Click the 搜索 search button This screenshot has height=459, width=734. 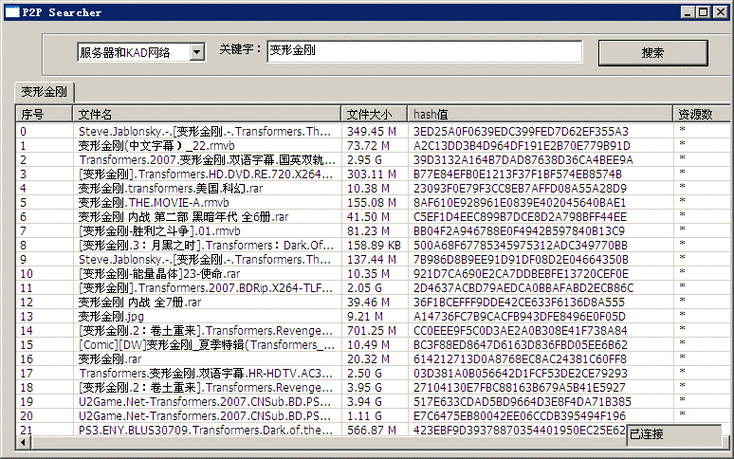click(653, 53)
